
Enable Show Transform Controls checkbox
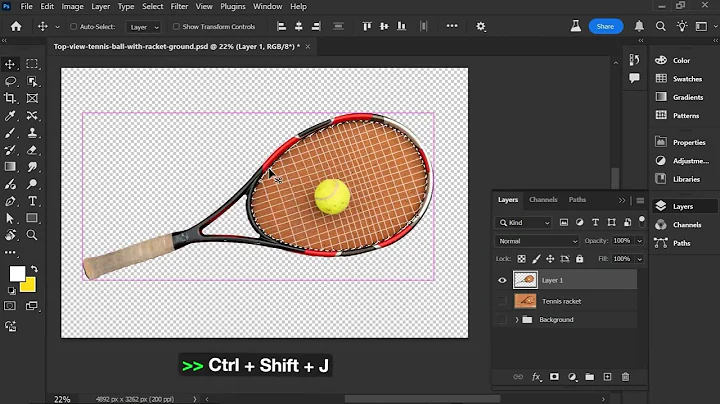pos(176,27)
